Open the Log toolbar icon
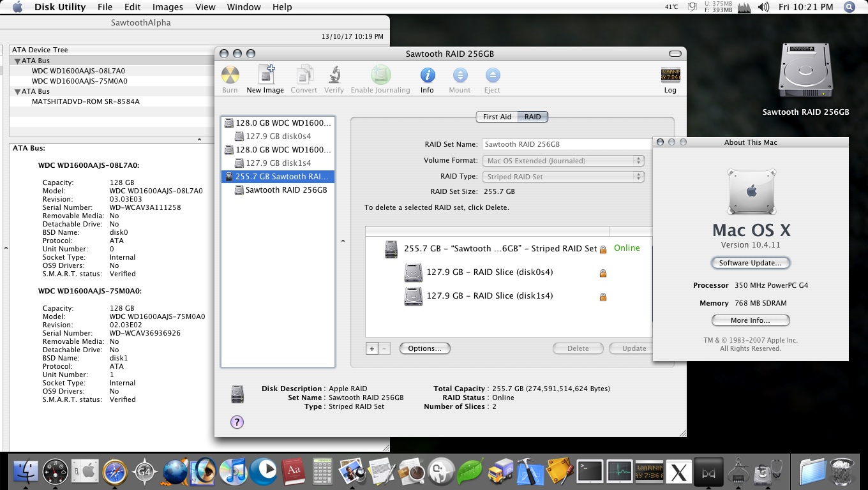Image resolution: width=868 pixels, height=490 pixels. click(670, 75)
